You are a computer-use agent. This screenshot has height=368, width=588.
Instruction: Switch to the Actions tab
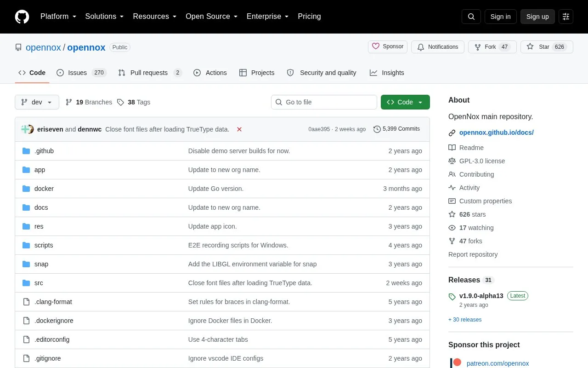coord(210,73)
